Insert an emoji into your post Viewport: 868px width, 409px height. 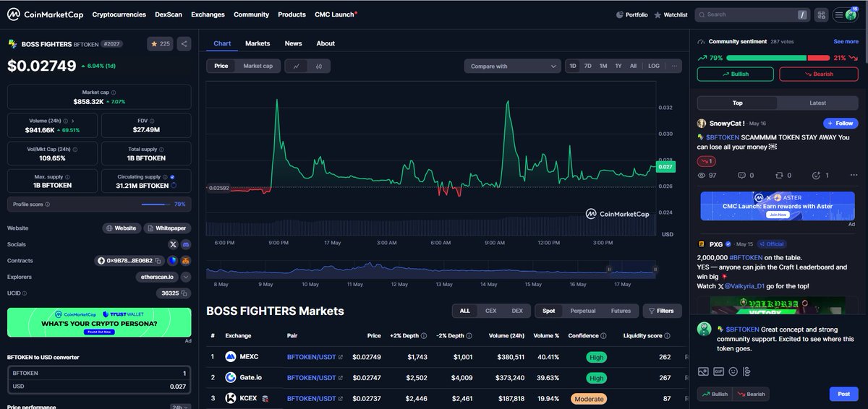(733, 371)
